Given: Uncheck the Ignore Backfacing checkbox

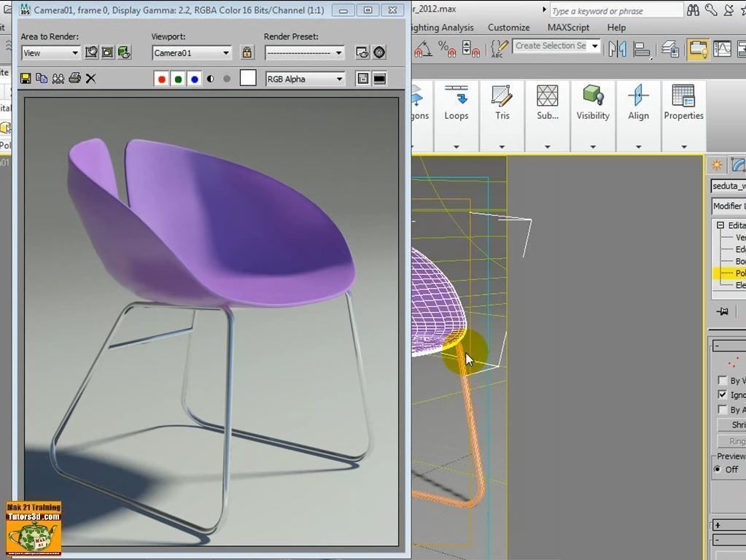Looking at the screenshot, I should 723,394.
